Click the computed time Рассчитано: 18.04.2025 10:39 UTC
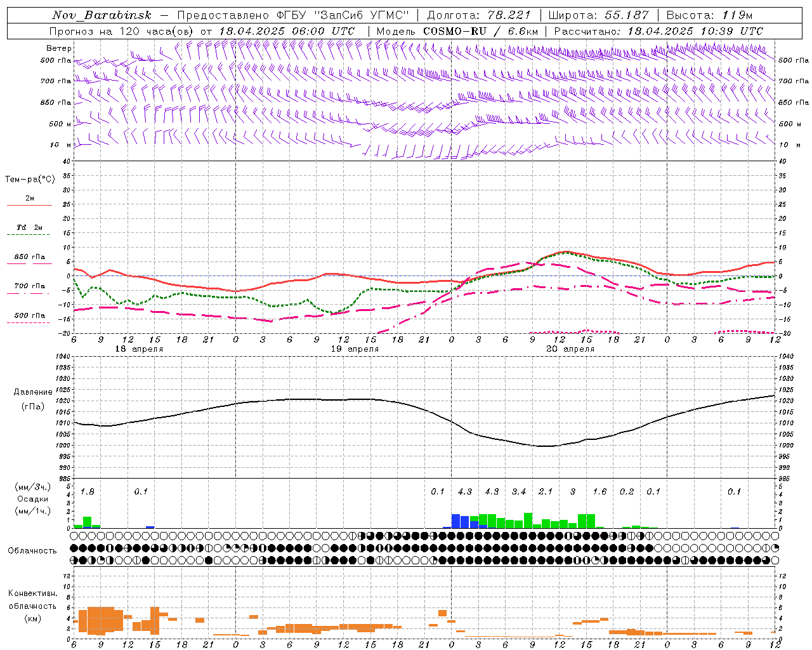The width and height of the screenshot is (812, 650). point(658,31)
